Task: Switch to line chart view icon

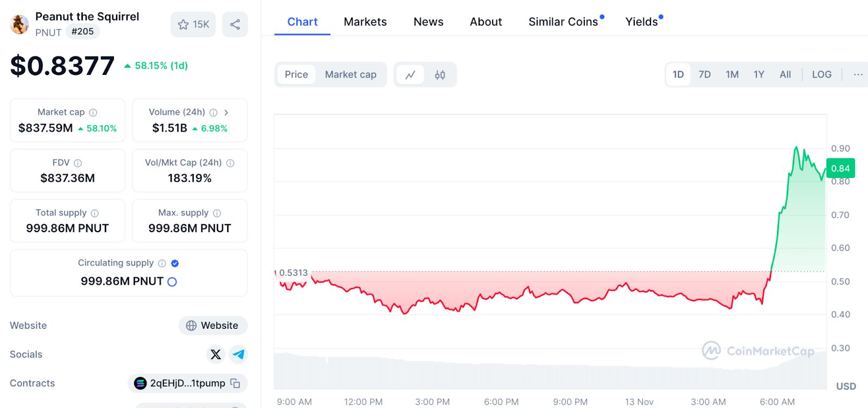Action: (x=410, y=75)
